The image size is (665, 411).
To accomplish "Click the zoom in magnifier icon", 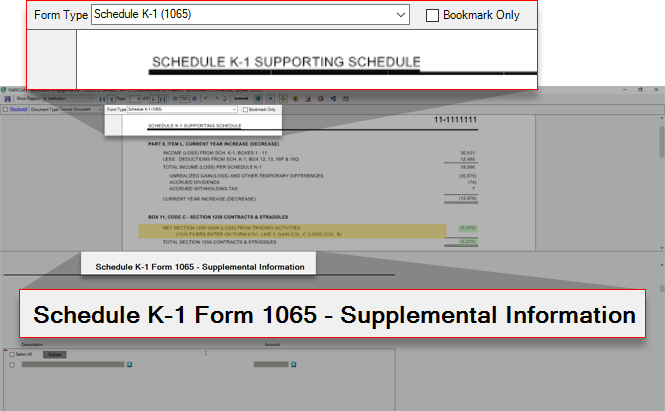I will coord(195,99).
